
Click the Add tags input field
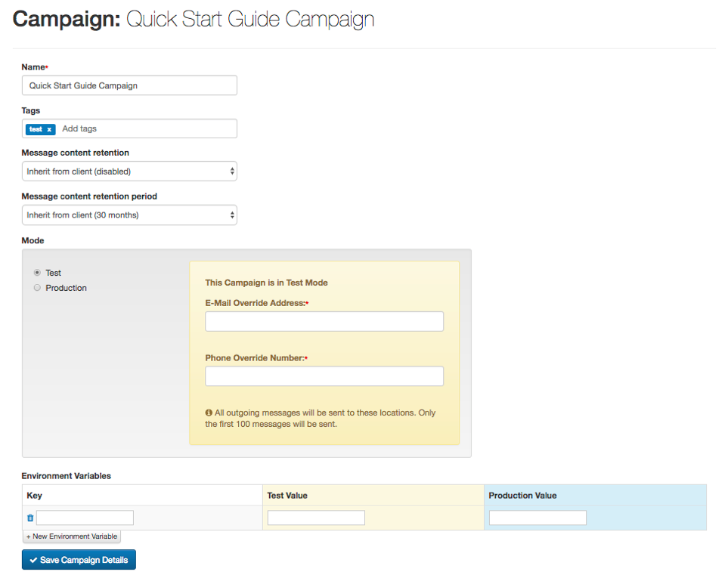coord(144,129)
